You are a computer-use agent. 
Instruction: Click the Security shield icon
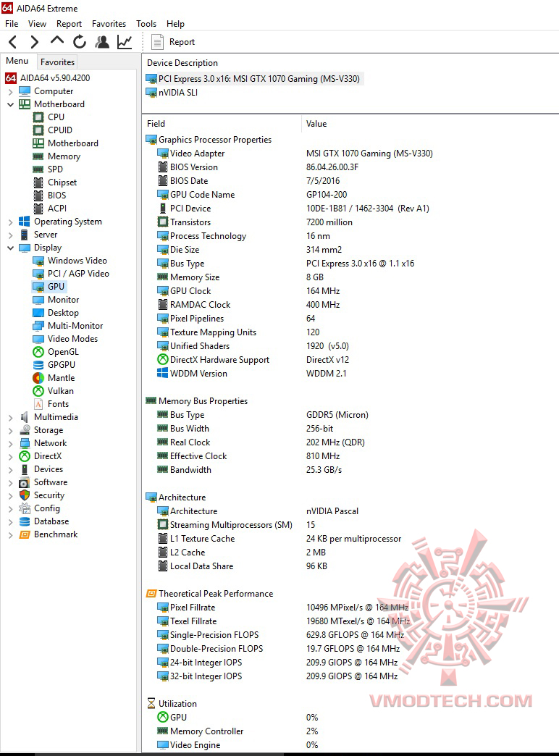pyautogui.click(x=25, y=495)
